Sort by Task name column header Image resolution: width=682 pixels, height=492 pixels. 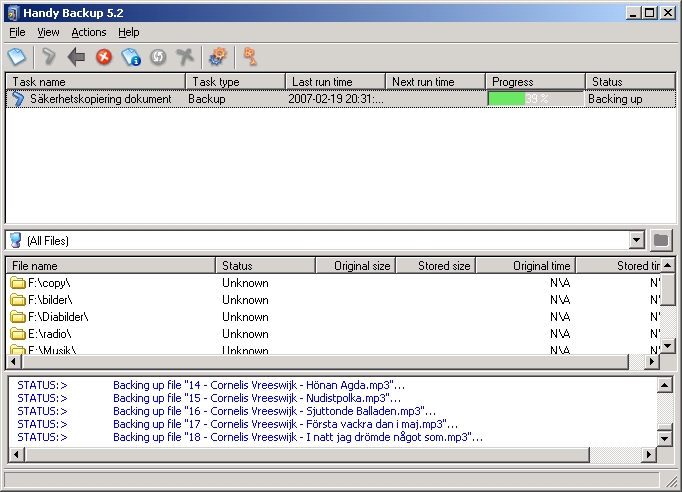click(96, 82)
